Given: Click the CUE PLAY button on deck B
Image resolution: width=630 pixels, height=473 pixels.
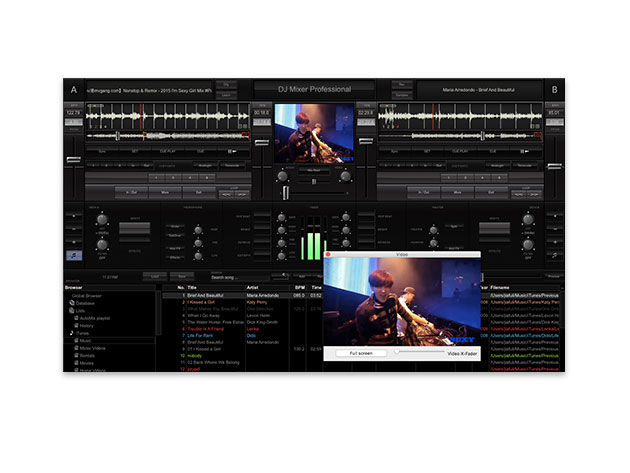Looking at the screenshot, I should coord(460,152).
